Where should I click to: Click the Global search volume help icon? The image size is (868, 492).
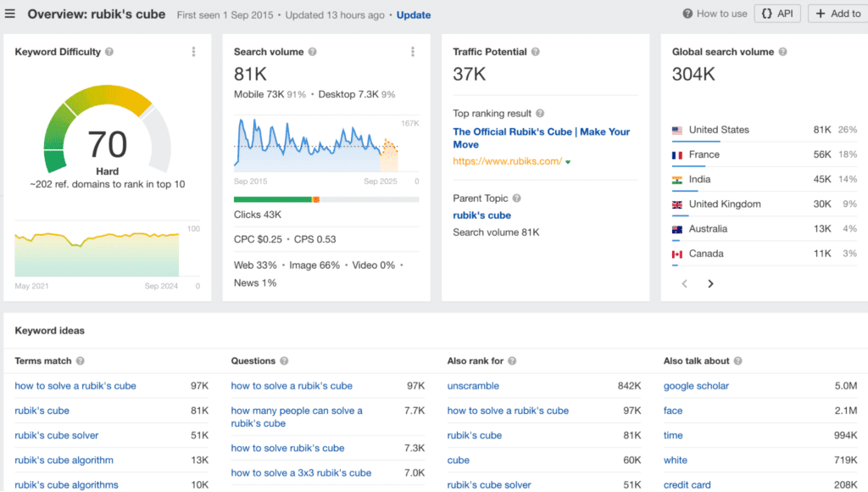coord(782,52)
